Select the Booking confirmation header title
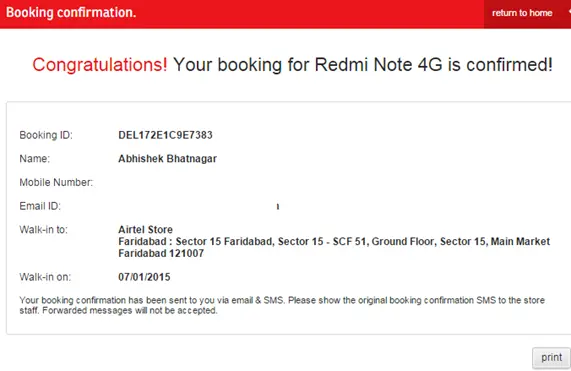 pos(71,12)
